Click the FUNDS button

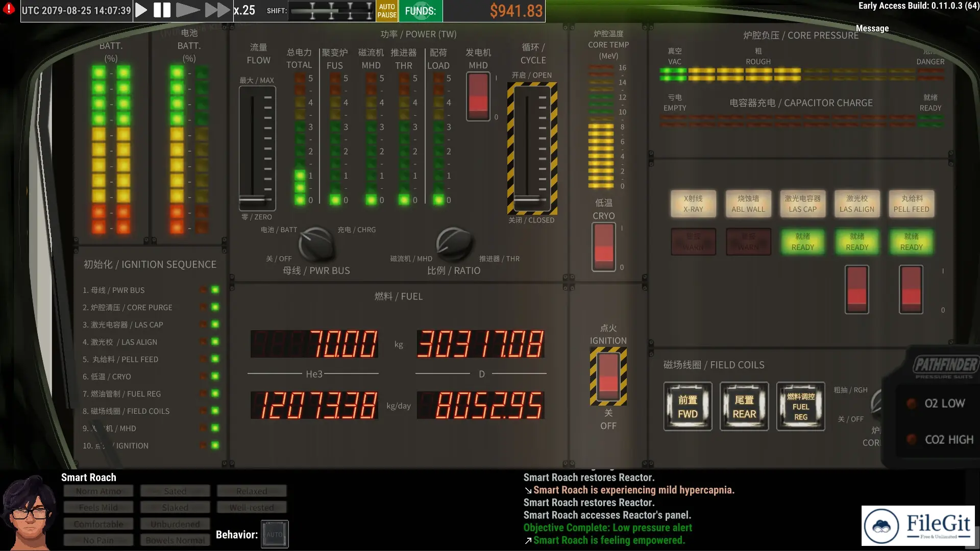[421, 11]
